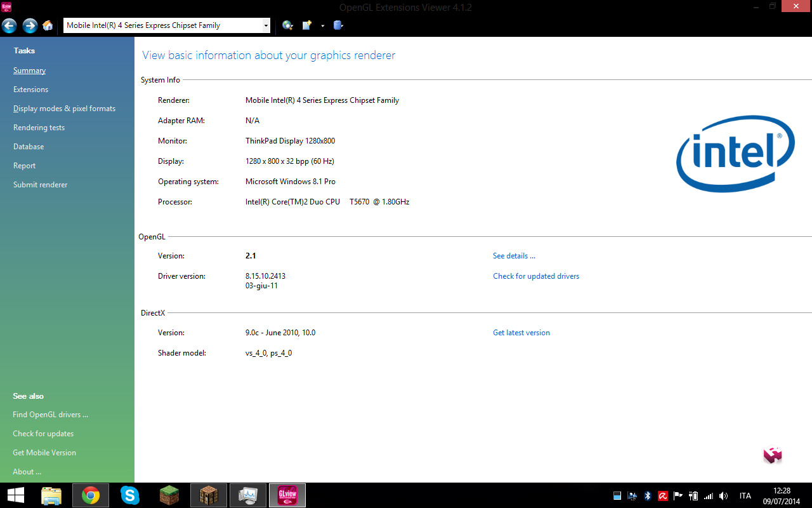Viewport: 812px width, 508px height.
Task: Click the blue database cylinder toolbar icon
Action: pos(338,25)
